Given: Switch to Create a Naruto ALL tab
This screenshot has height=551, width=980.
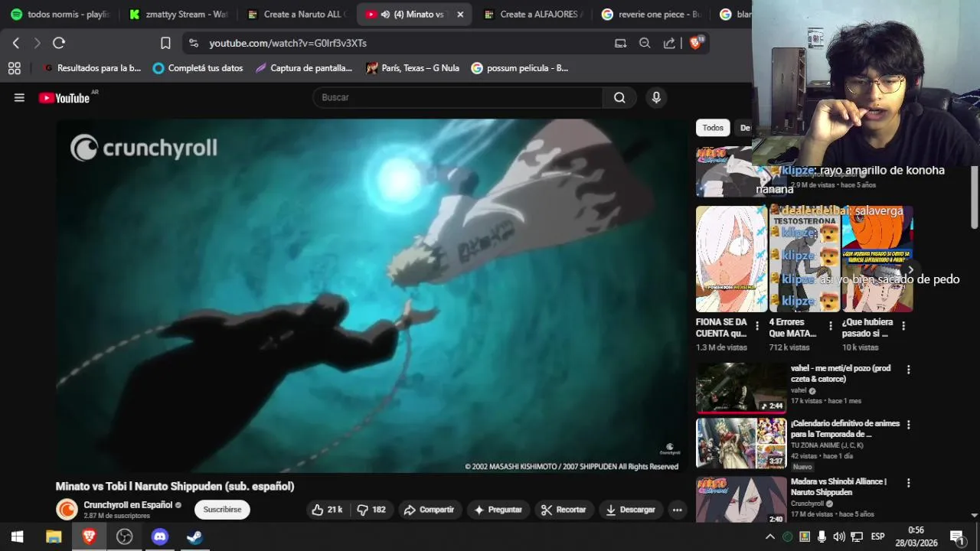Looking at the screenshot, I should pyautogui.click(x=297, y=15).
